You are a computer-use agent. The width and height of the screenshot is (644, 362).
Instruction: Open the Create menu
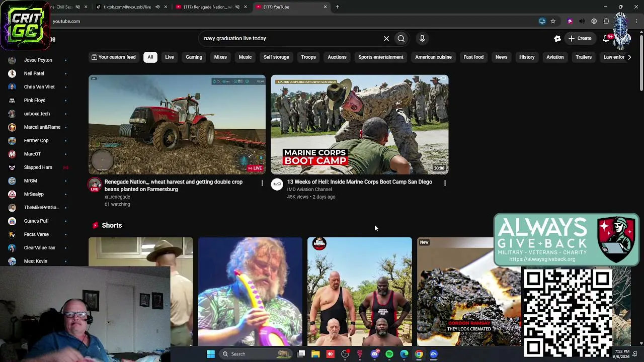coord(580,38)
